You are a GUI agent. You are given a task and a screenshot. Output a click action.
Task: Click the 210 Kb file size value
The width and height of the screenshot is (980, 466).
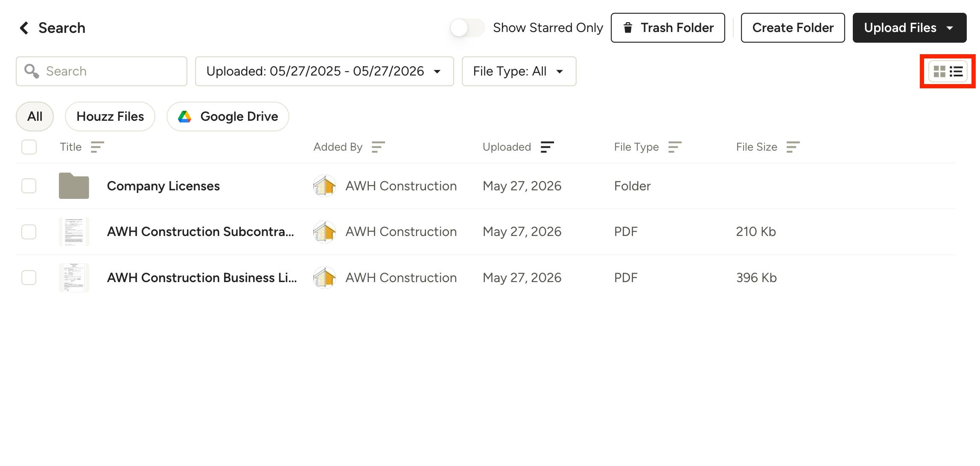[x=756, y=232]
